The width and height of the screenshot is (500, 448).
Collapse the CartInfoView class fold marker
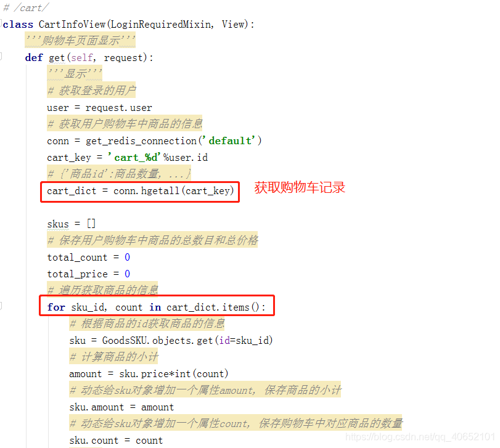1,23
